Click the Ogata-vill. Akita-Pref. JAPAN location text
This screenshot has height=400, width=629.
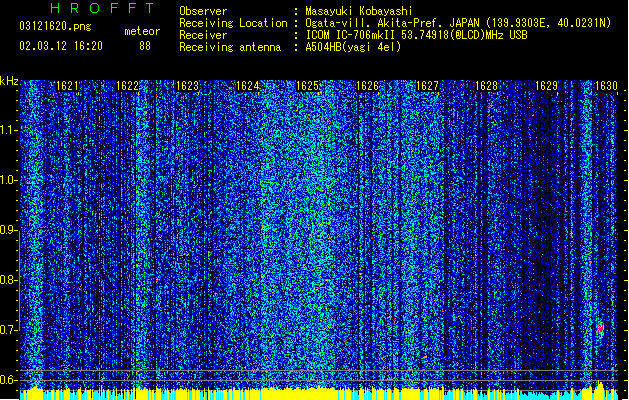[x=458, y=23]
